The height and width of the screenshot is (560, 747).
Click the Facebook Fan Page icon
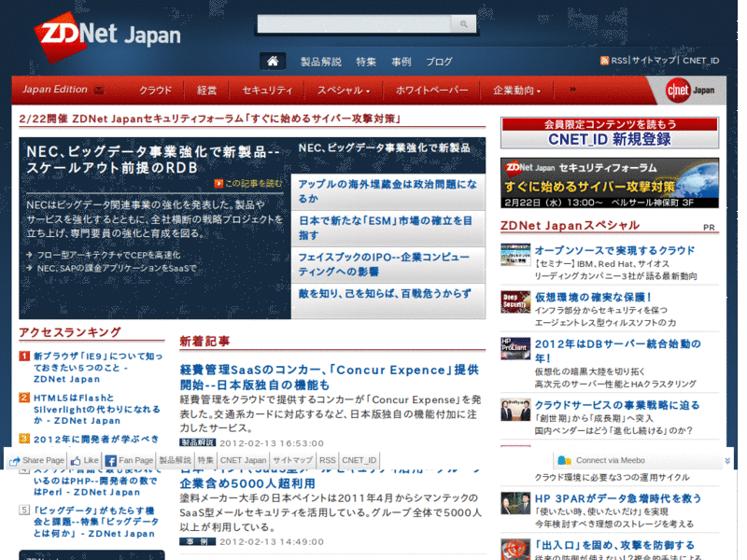coord(110,460)
